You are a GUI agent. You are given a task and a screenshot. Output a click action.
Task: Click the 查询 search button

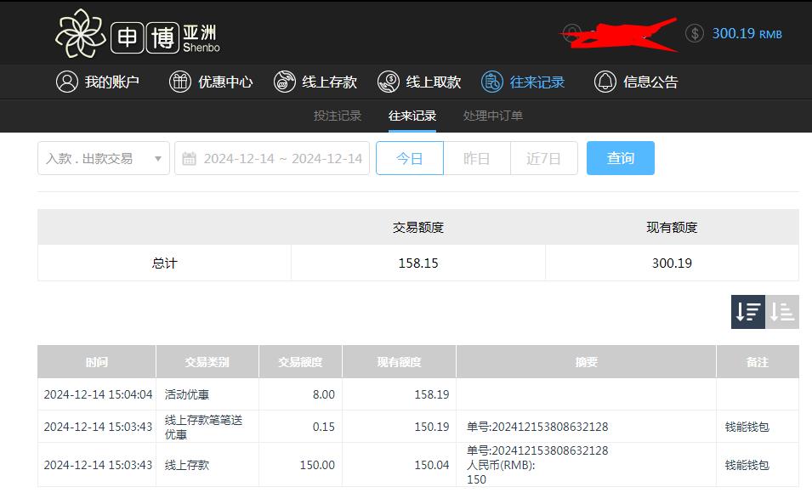point(620,157)
